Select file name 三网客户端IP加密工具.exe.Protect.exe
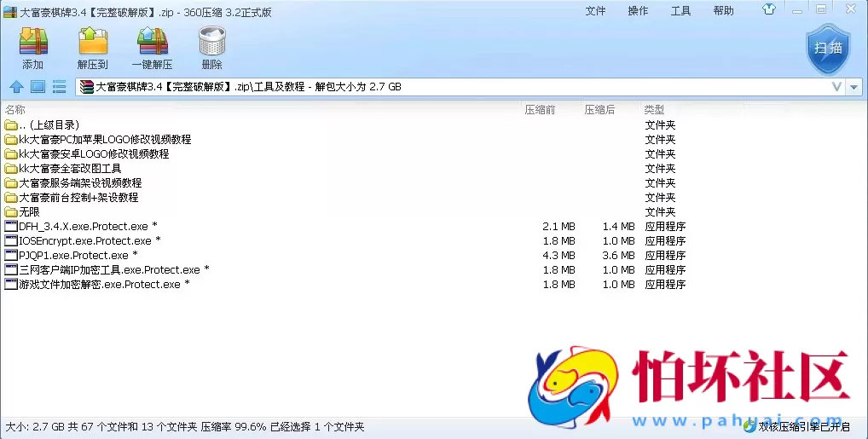 pos(110,269)
